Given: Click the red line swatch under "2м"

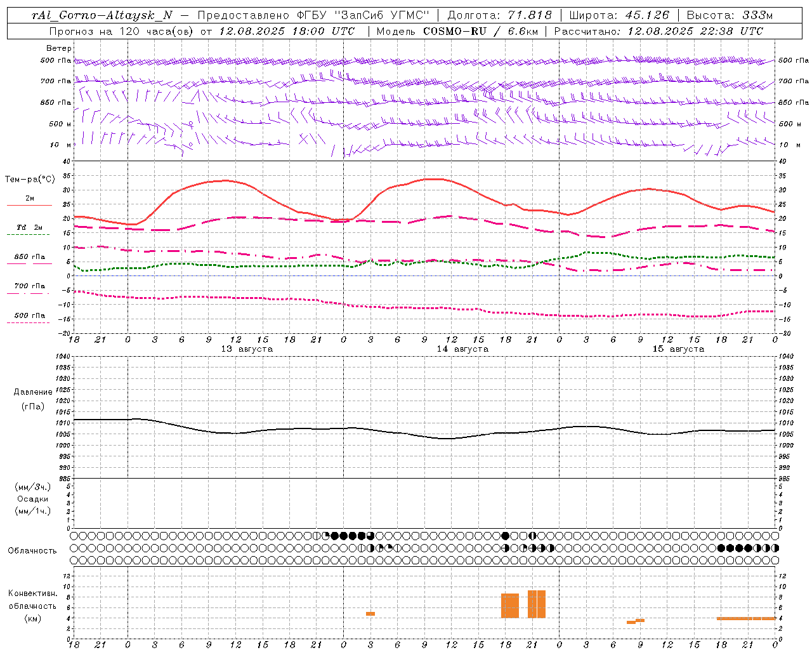Looking at the screenshot, I should pos(29,206).
